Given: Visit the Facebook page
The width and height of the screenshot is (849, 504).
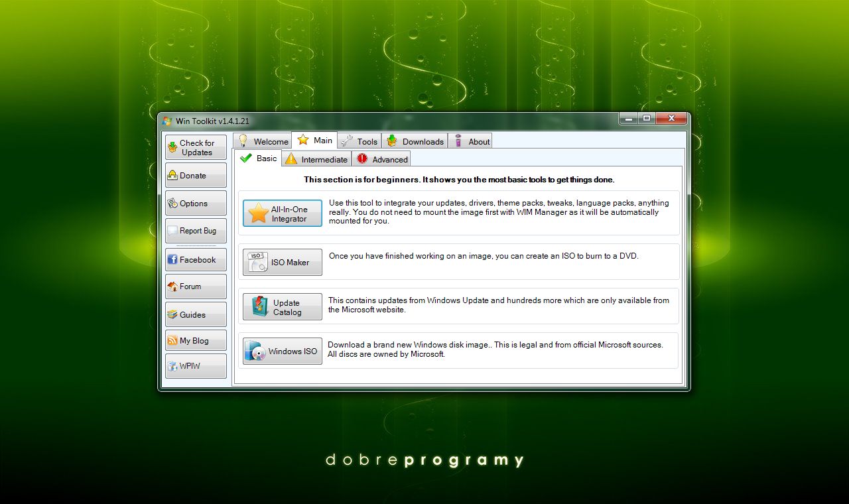Looking at the screenshot, I should coord(196,259).
